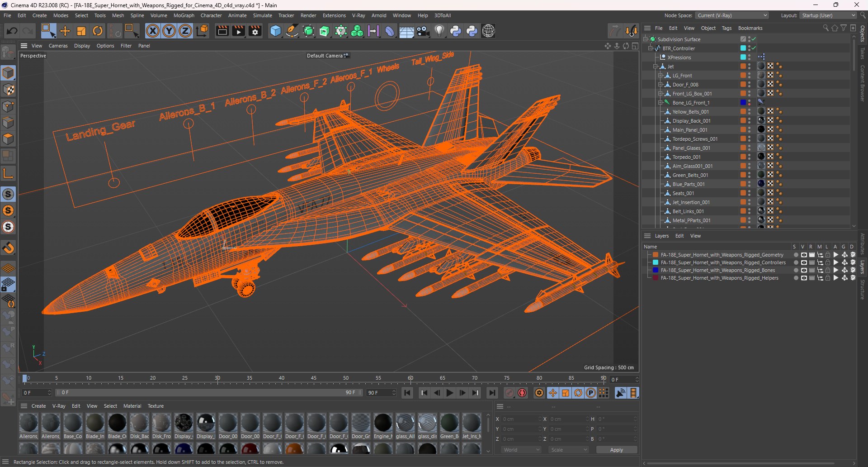Viewport: 868px width, 467px height.
Task: Click the X position input field
Action: pos(521,419)
